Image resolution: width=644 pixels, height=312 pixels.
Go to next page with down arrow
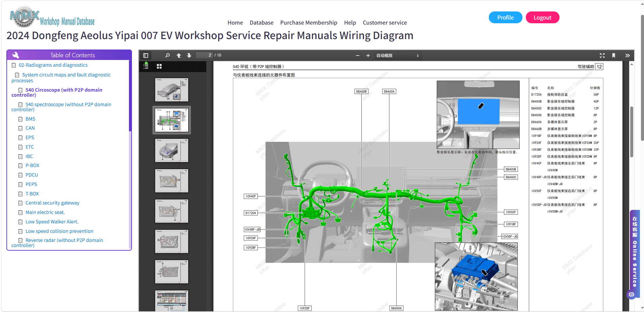point(189,55)
